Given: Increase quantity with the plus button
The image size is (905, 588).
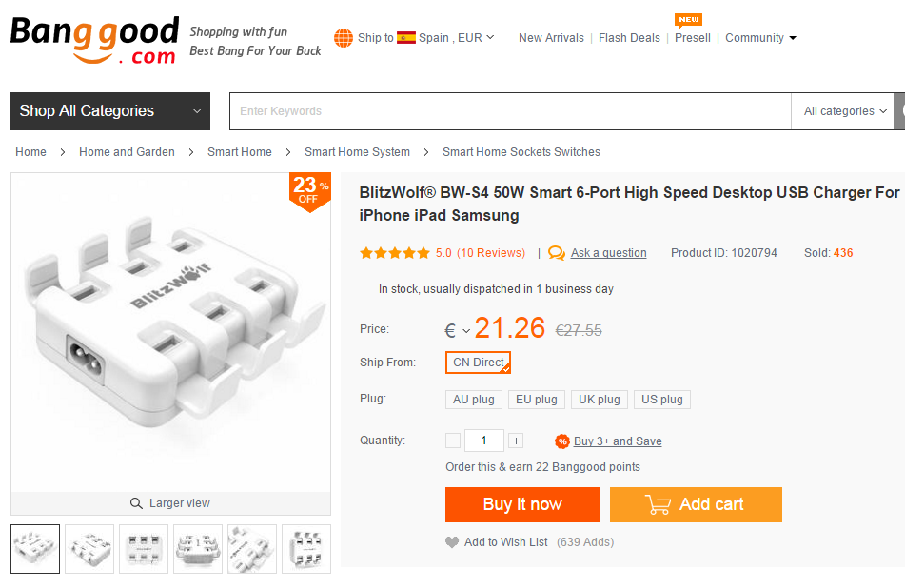Looking at the screenshot, I should tap(516, 441).
